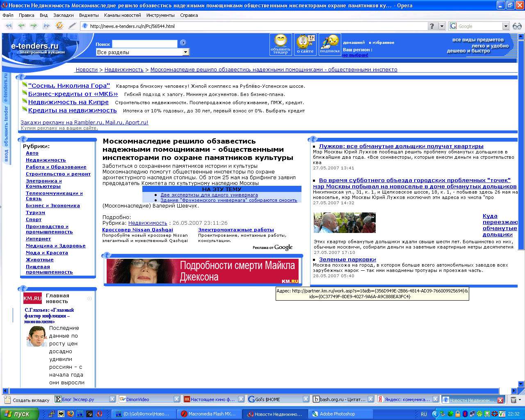Open 'Медицина и Здоровье' rubric link
This screenshot has width=525, height=420.
[56, 246]
